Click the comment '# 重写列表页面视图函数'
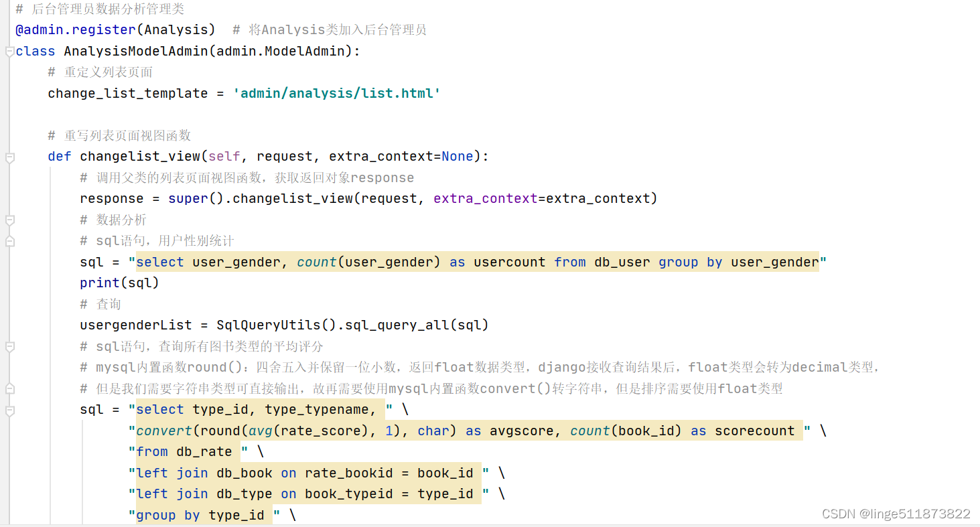 [x=119, y=136]
